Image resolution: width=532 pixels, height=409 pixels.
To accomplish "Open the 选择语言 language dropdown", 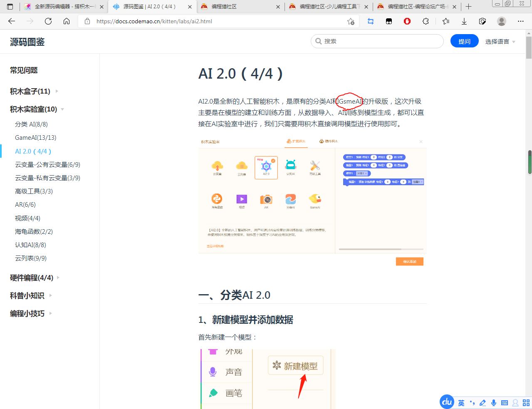I will 500,42.
